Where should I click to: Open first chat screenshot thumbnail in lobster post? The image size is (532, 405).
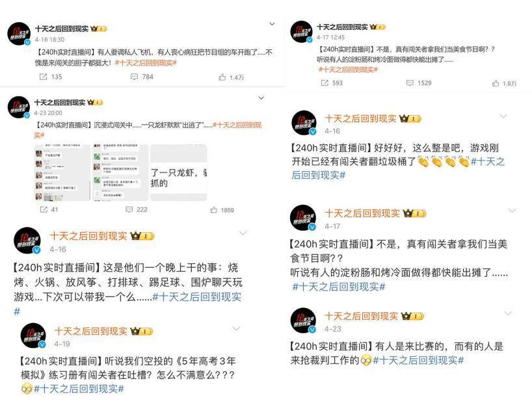(x=62, y=173)
